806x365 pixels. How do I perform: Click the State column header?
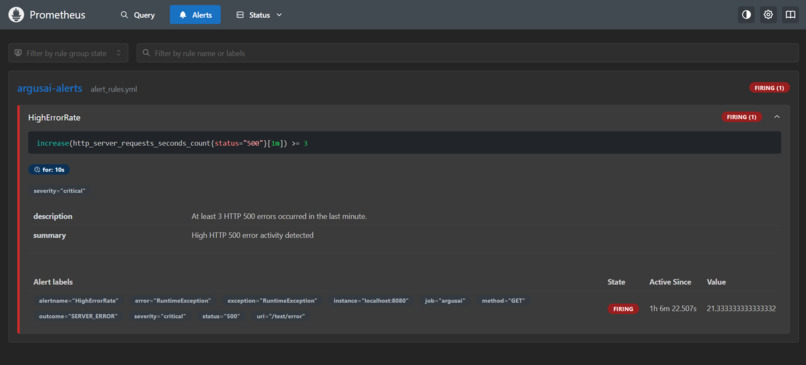[x=616, y=282]
